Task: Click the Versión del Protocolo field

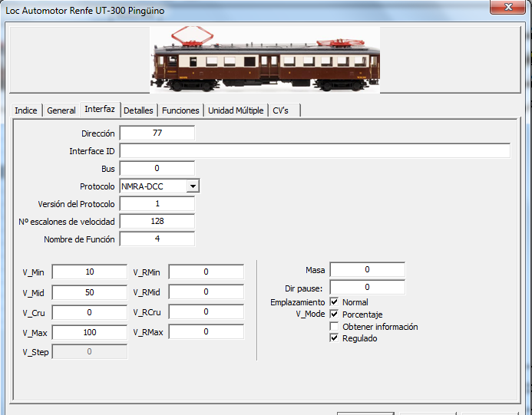Action: point(157,203)
